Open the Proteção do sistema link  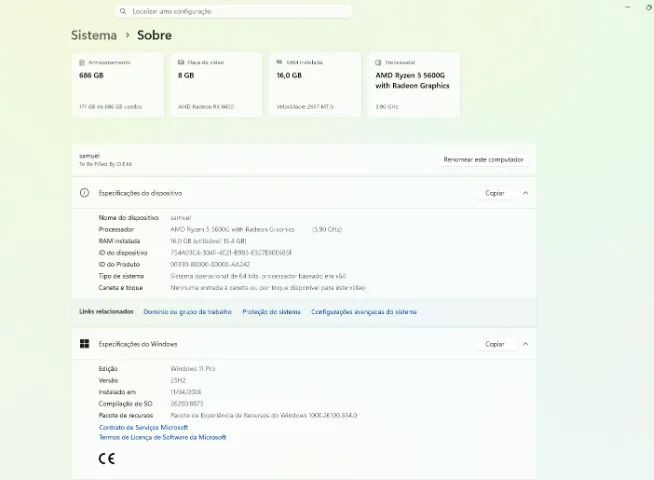(271, 312)
